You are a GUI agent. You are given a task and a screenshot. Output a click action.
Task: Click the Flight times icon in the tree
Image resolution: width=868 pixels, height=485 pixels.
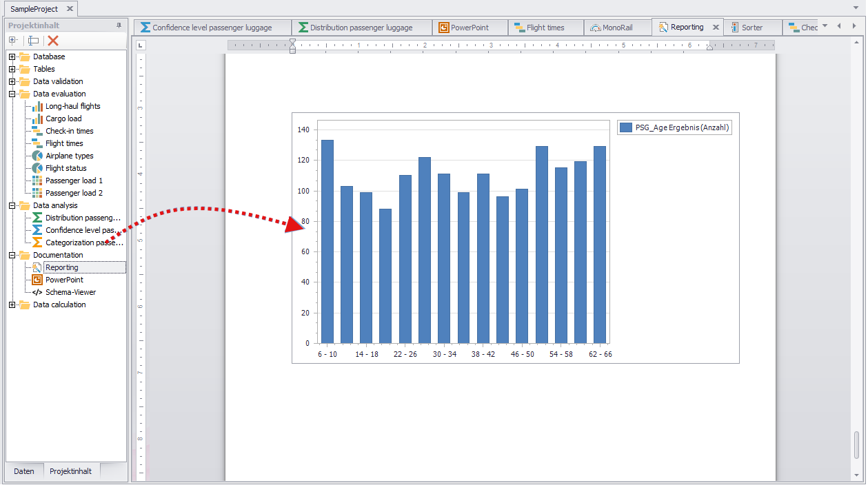(x=37, y=143)
